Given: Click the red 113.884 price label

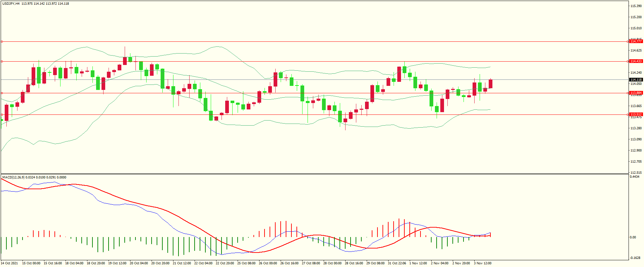Looking at the screenshot, I should pos(636,93).
